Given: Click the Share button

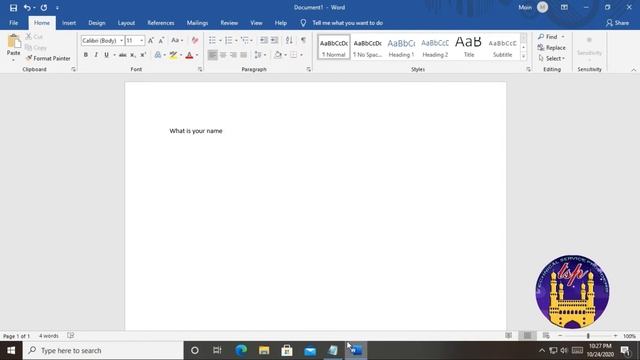Looking at the screenshot, I should (x=617, y=23).
